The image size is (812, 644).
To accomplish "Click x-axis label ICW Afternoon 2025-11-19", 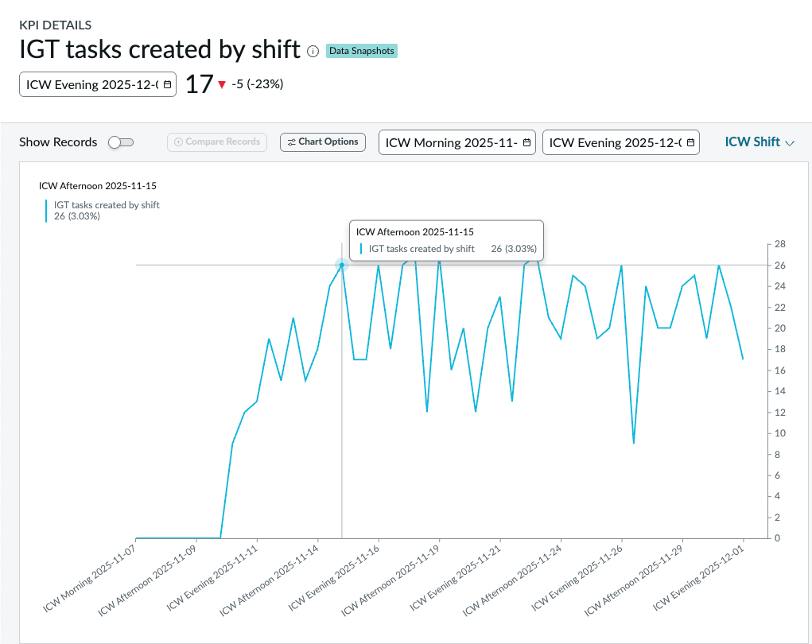I will (x=391, y=580).
